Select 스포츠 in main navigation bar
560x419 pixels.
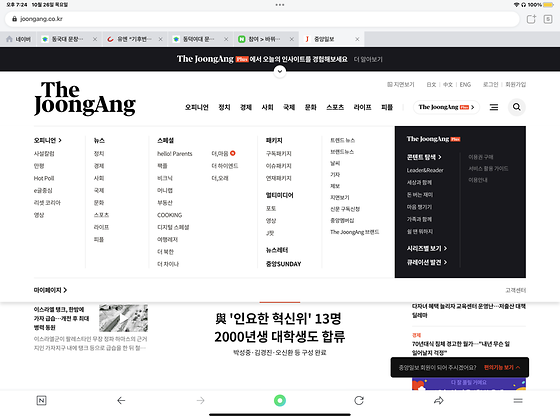click(x=335, y=107)
